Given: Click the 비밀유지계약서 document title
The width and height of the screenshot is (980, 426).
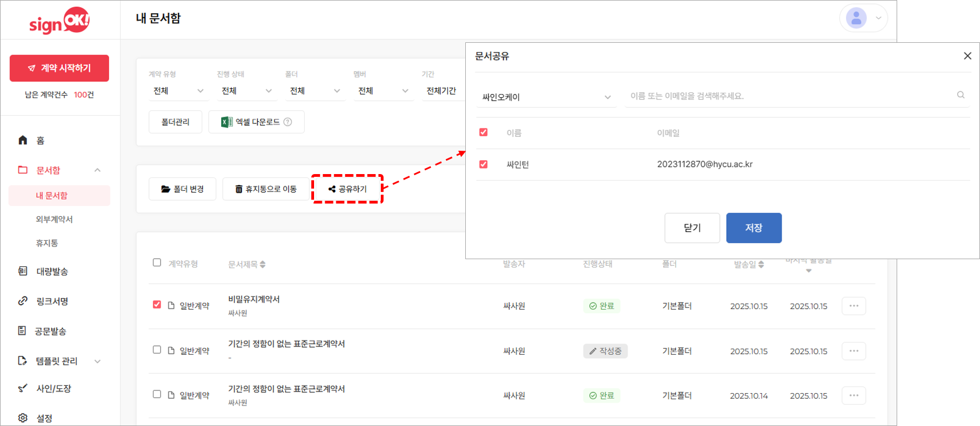Looking at the screenshot, I should 254,299.
